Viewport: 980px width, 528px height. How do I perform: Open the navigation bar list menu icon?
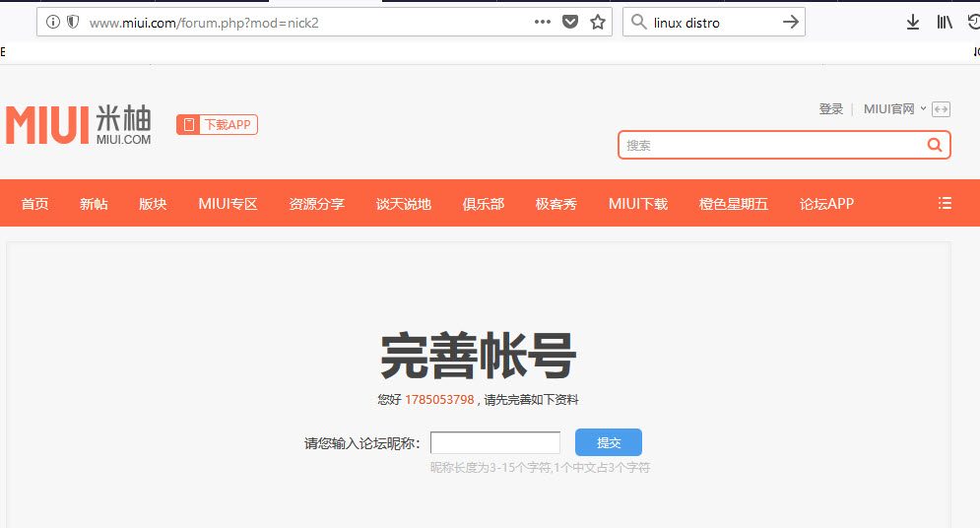tap(945, 203)
